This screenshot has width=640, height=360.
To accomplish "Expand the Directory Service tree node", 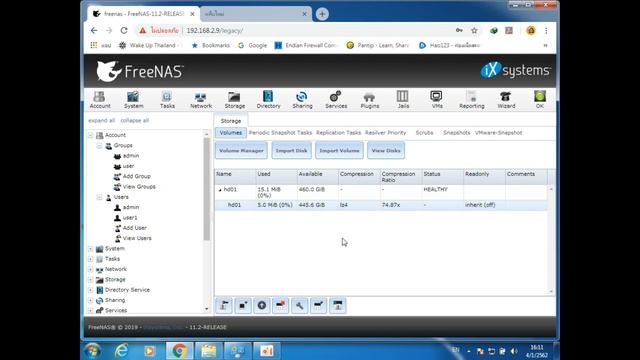I will [91, 290].
